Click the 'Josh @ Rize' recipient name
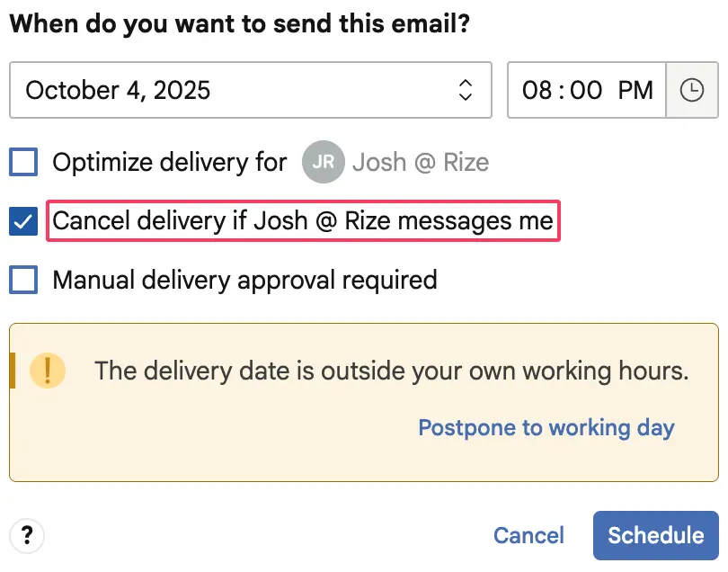 click(420, 163)
